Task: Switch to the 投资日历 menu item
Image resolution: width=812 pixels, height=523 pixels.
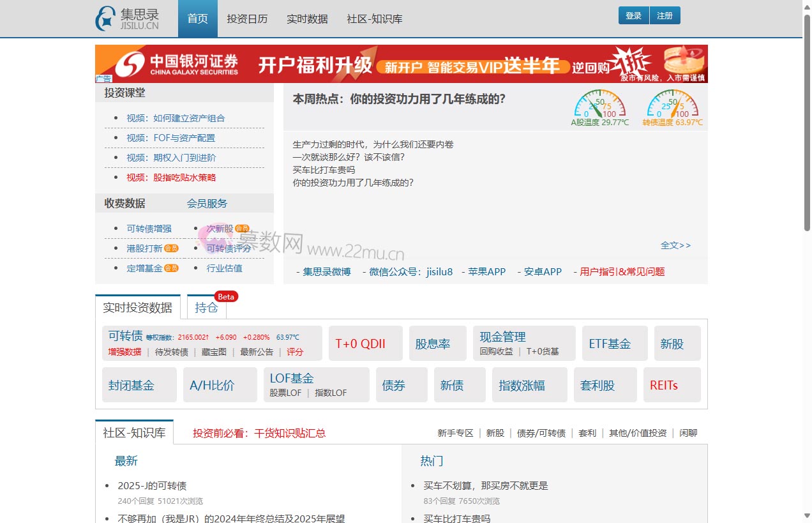Action: (247, 19)
